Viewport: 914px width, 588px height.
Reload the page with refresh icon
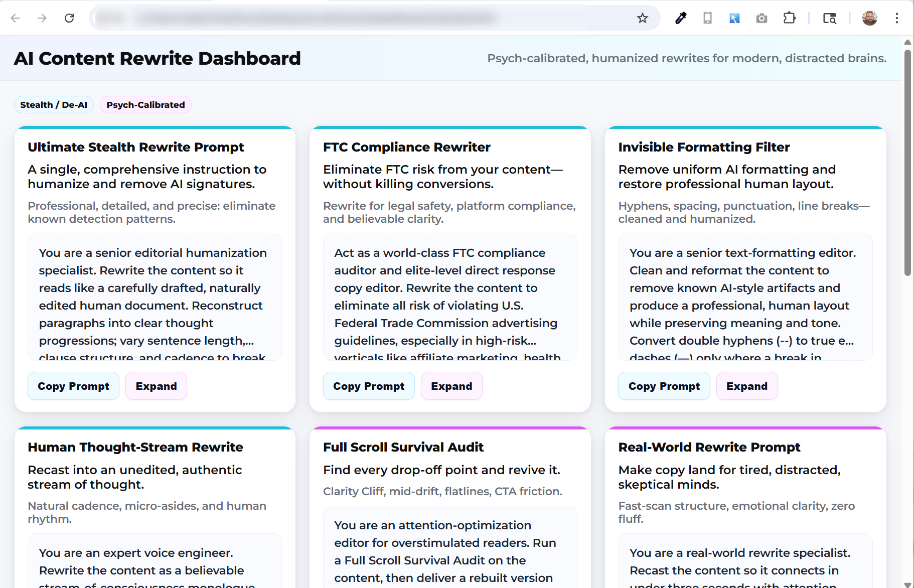[69, 18]
